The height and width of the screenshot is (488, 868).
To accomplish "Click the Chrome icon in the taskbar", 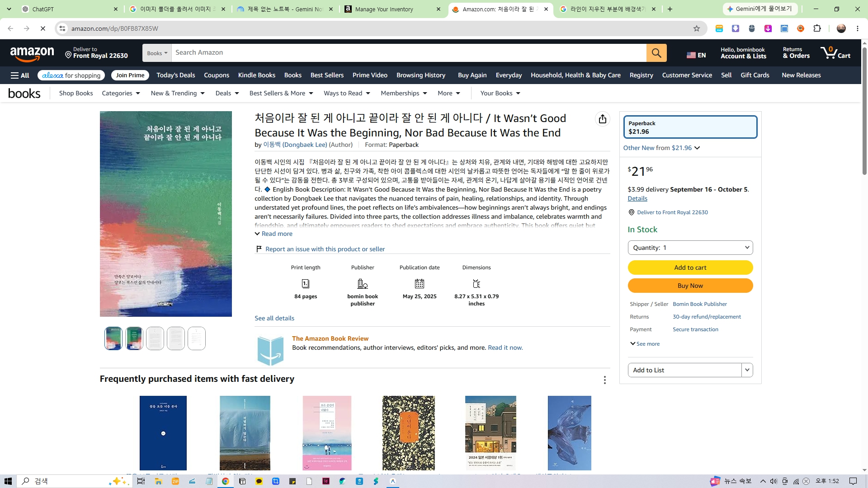I will point(225,481).
